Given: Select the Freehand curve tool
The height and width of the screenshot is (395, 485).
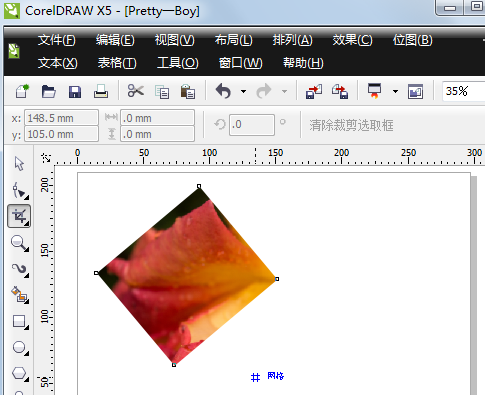Looking at the screenshot, I should click(x=19, y=269).
